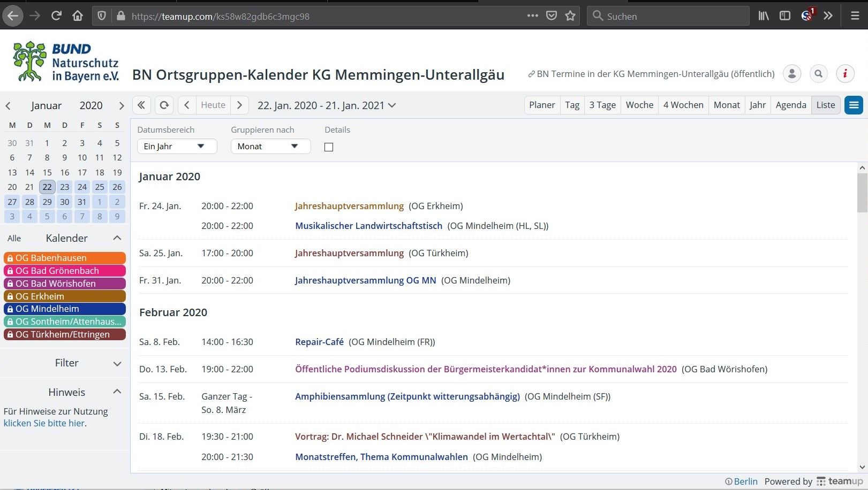
Task: Select all calendars via Alle
Action: [x=14, y=239]
